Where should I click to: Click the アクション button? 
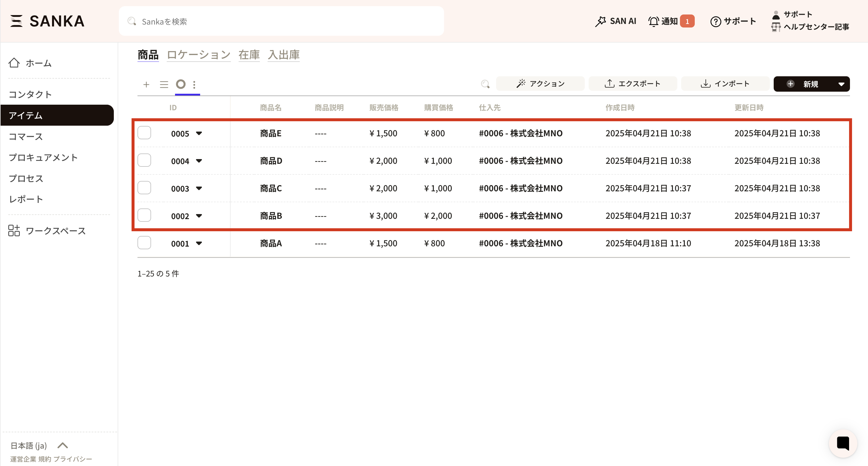(x=540, y=84)
